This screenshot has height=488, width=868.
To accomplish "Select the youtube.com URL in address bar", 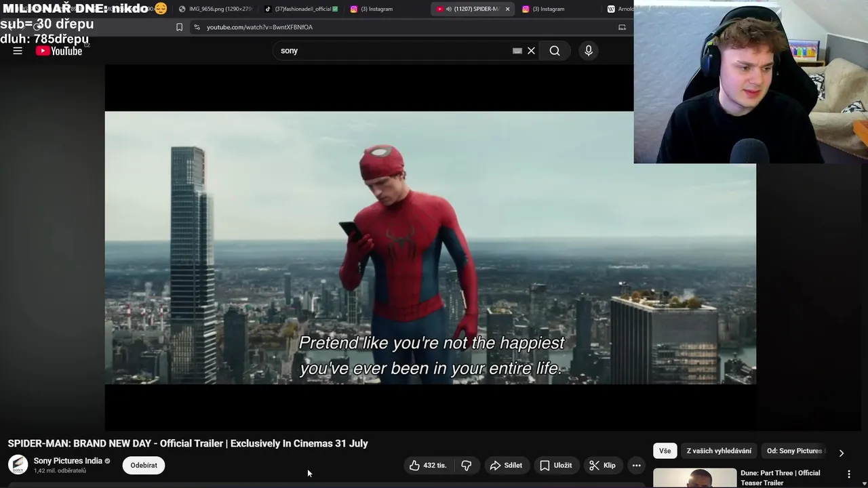I will [260, 27].
